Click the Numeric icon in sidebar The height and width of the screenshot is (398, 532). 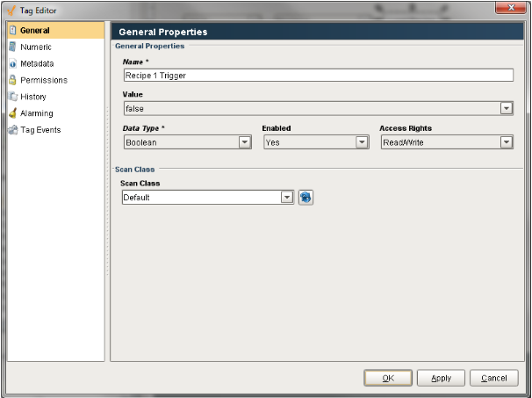tap(12, 47)
